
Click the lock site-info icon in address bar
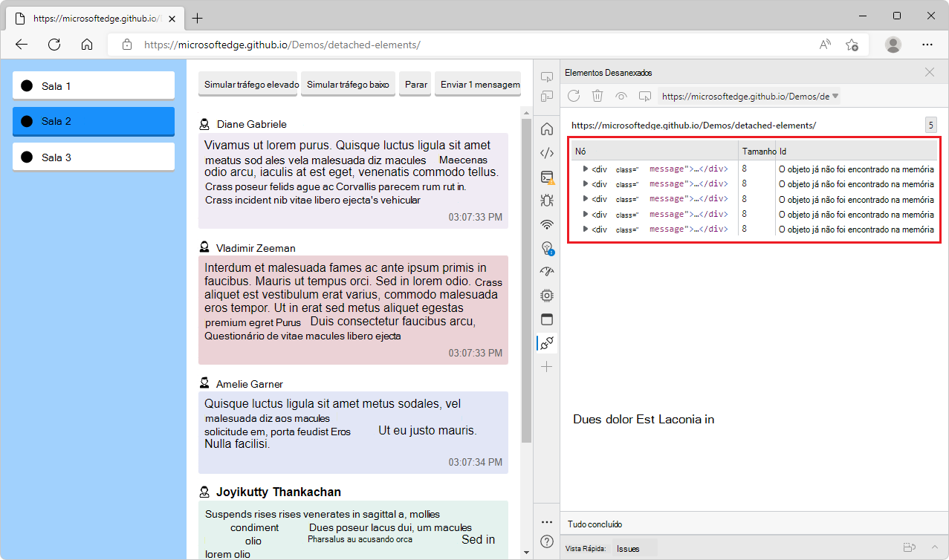127,45
